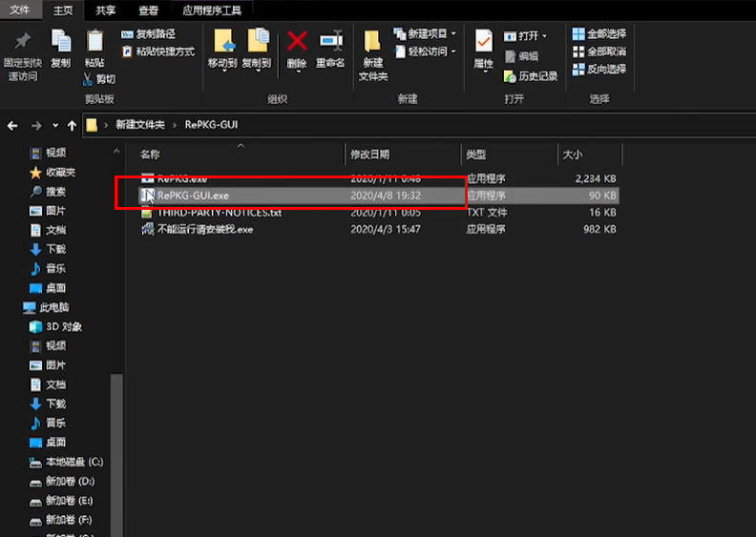The width and height of the screenshot is (756, 537).
Task: Go back using the back arrow
Action: [13, 125]
